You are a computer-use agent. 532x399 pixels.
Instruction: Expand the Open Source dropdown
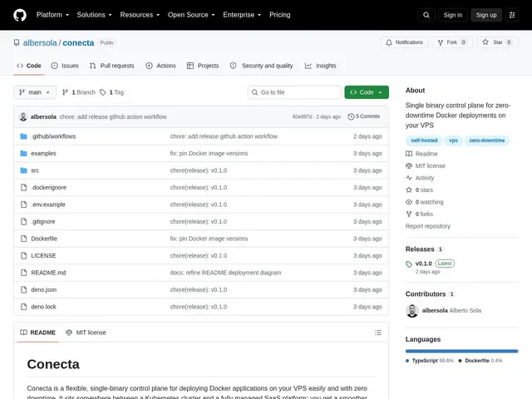[x=191, y=15]
